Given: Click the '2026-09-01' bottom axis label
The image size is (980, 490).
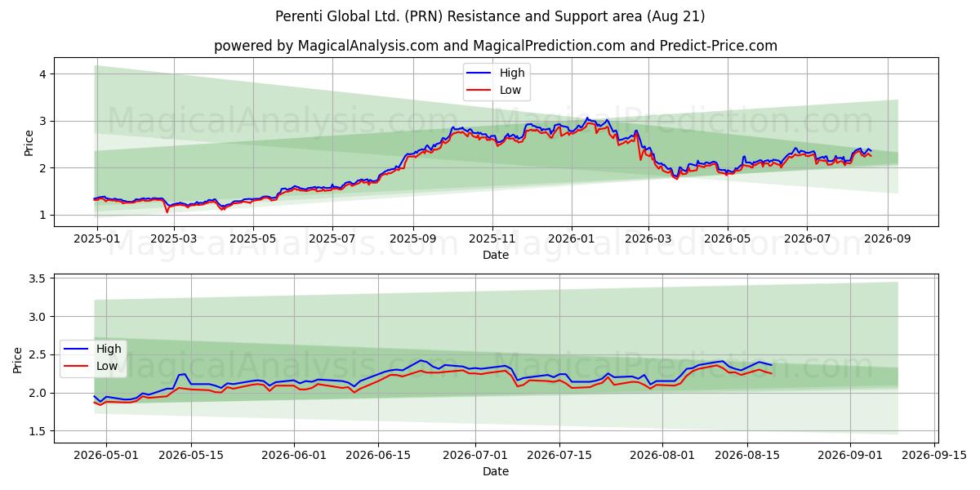Looking at the screenshot, I should (x=850, y=456).
